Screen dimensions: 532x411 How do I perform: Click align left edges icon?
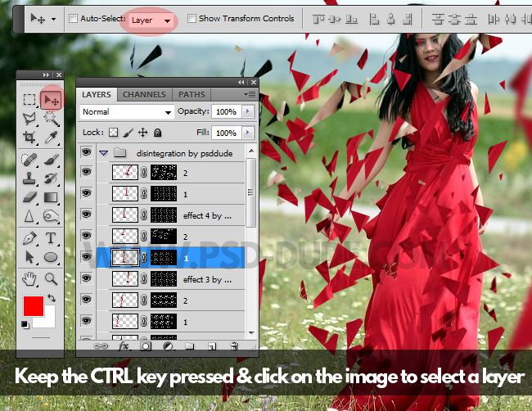pyautogui.click(x=374, y=19)
